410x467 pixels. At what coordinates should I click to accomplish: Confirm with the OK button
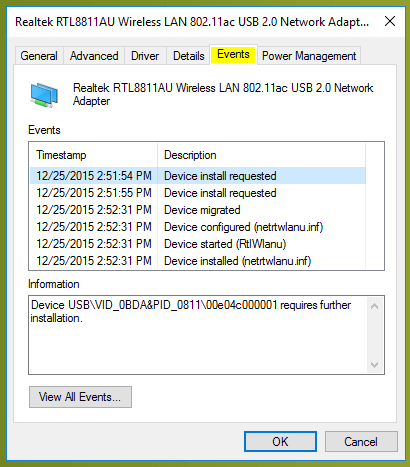point(280,442)
